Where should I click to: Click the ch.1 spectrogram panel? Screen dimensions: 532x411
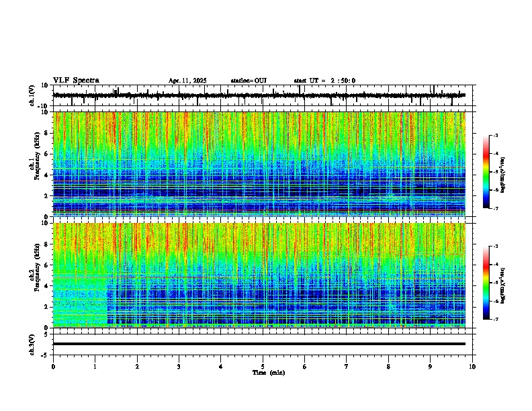259,164
